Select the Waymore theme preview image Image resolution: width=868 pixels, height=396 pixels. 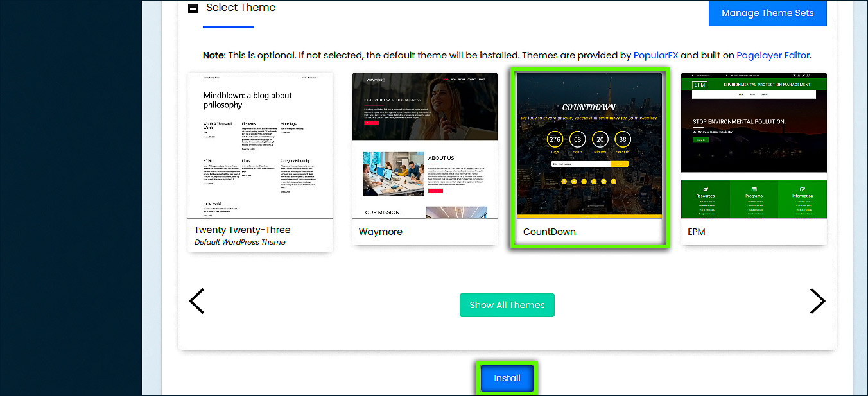424,145
